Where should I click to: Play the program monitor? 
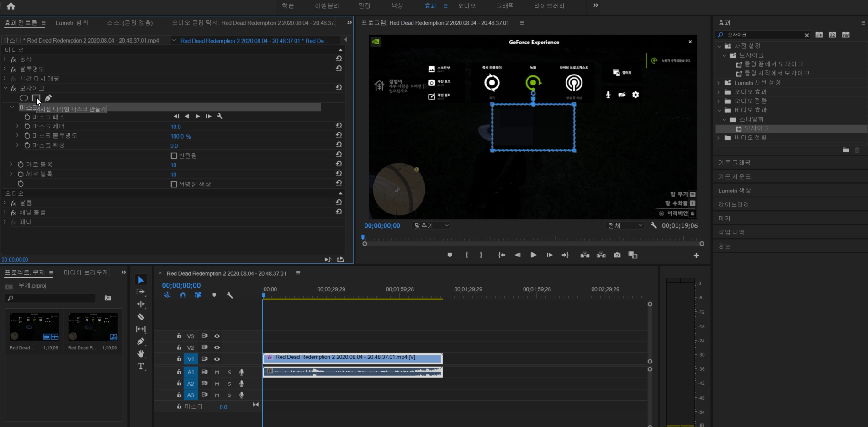[533, 255]
